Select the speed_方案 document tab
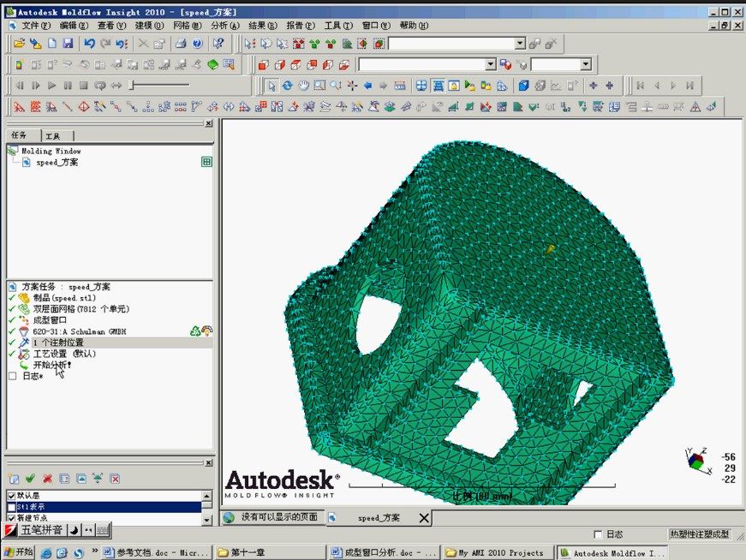 click(379, 518)
